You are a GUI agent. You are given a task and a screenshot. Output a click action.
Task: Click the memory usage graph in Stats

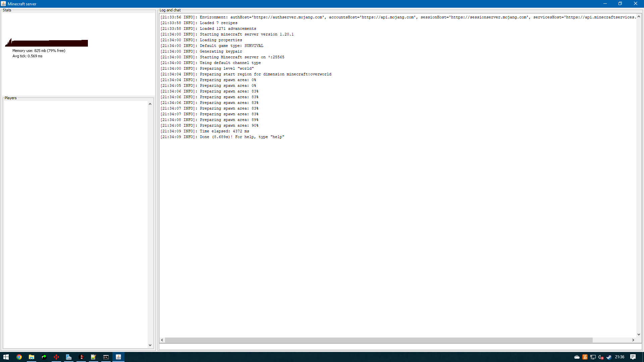coord(47,43)
